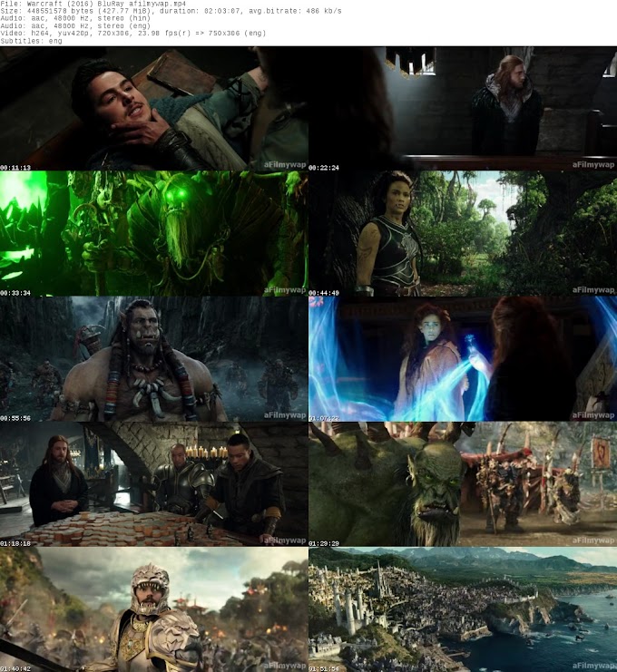Click the 'Subtitles: eng' line

point(31,41)
